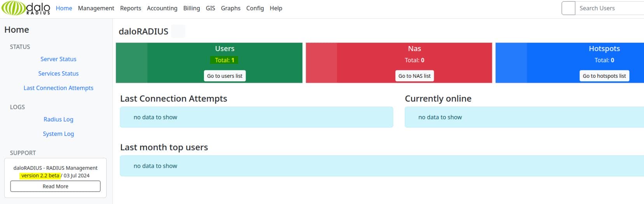Image resolution: width=644 pixels, height=204 pixels.
Task: Click the Hotspots 'Total: 0' count
Action: [x=604, y=60]
